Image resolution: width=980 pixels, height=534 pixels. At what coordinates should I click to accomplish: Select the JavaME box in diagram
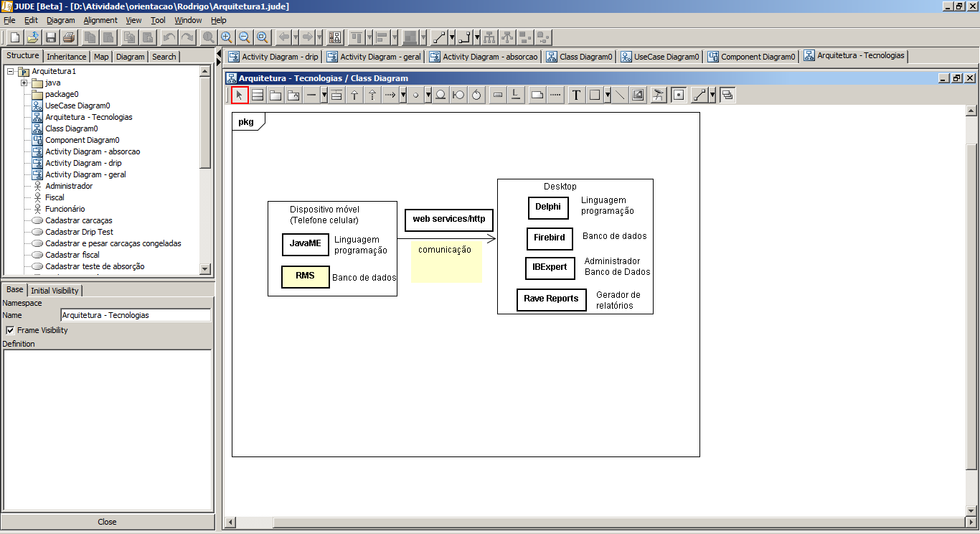tap(306, 244)
